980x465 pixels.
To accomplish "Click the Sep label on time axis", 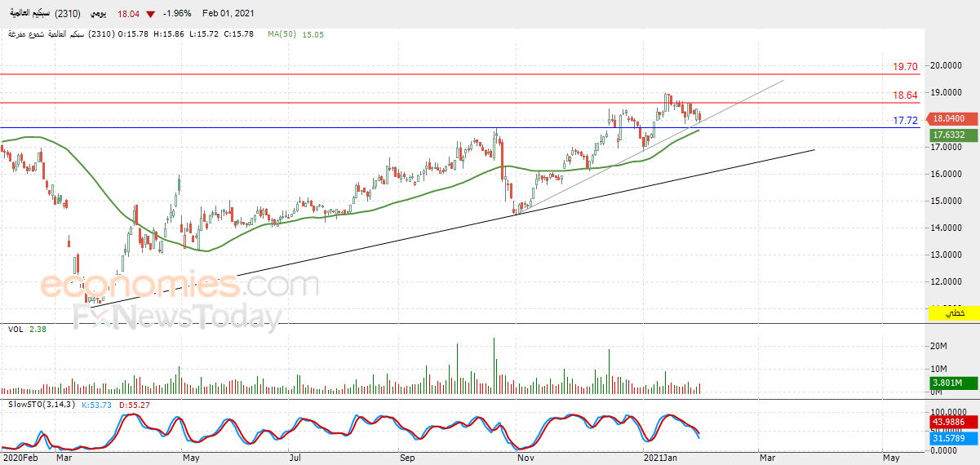I will click(407, 458).
